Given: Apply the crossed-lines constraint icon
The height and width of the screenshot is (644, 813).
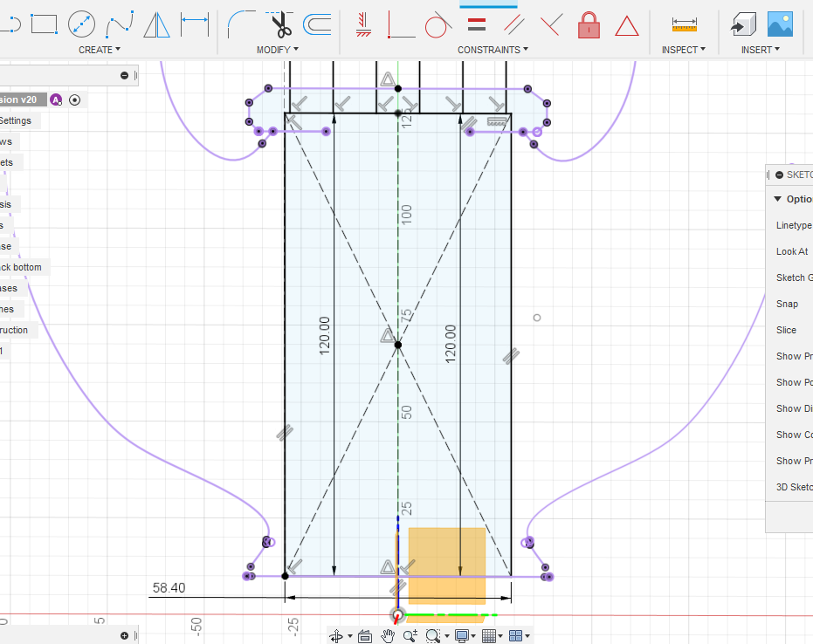Looking at the screenshot, I should (x=551, y=24).
